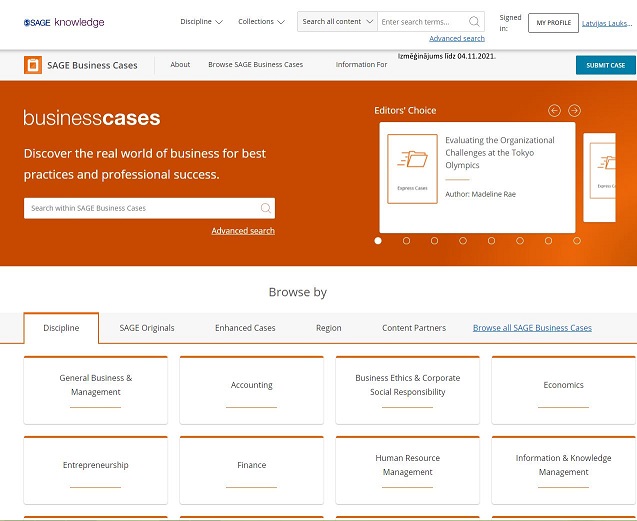The image size is (637, 521).
Task: Open Browse SAGE Business Cases menu
Action: 256,65
